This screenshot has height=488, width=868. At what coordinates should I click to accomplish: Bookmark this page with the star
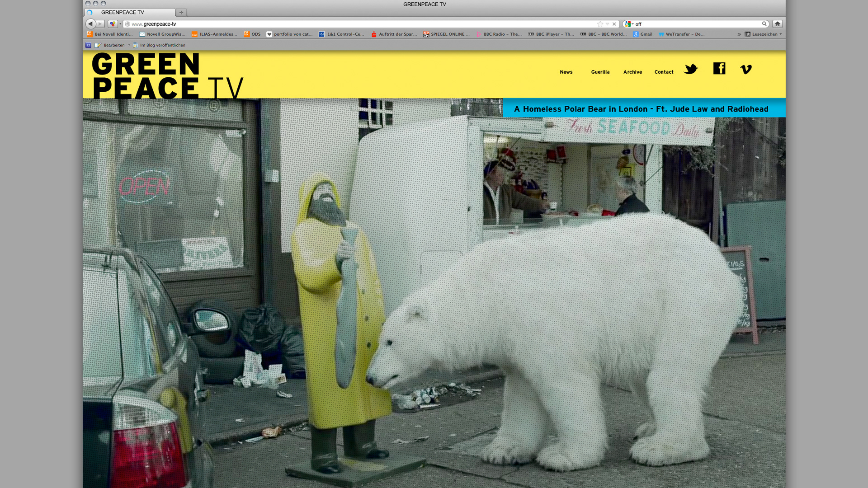[x=600, y=24]
